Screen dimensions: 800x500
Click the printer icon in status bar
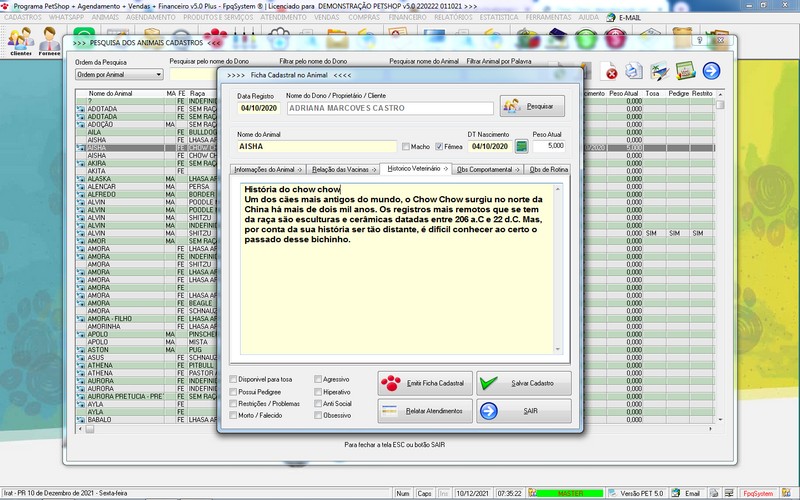714,493
